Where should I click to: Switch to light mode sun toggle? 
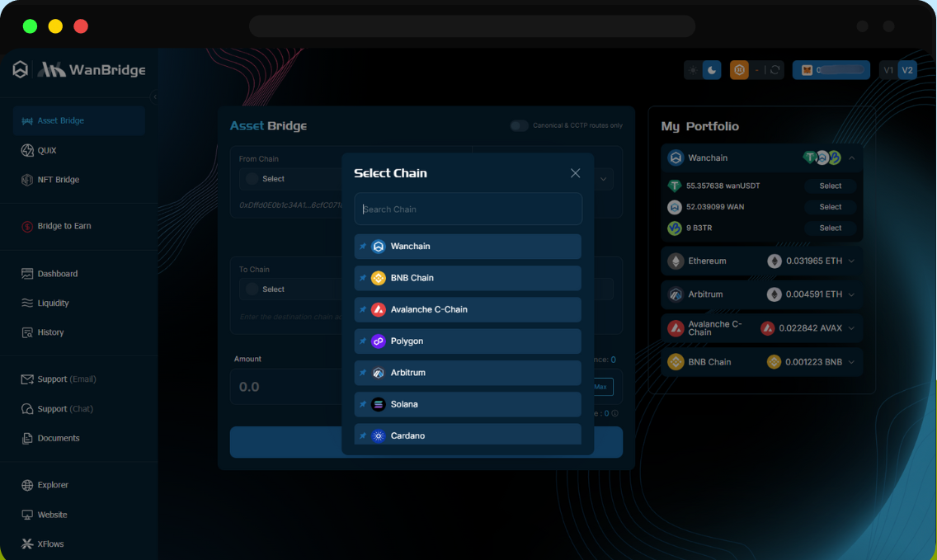point(693,70)
